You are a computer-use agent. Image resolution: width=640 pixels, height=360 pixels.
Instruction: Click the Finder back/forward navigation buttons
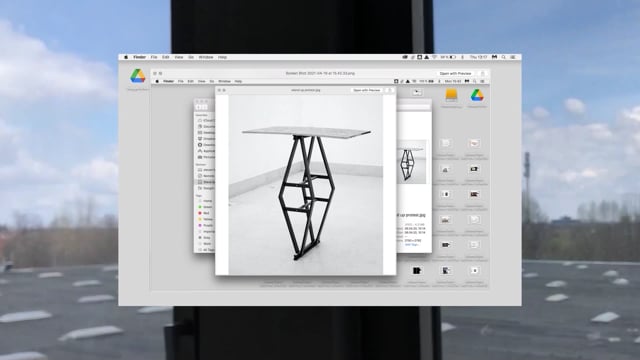pyautogui.click(x=202, y=107)
